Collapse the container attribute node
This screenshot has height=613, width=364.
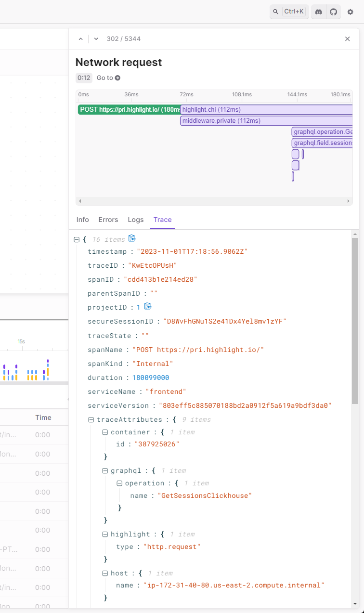coord(105,431)
